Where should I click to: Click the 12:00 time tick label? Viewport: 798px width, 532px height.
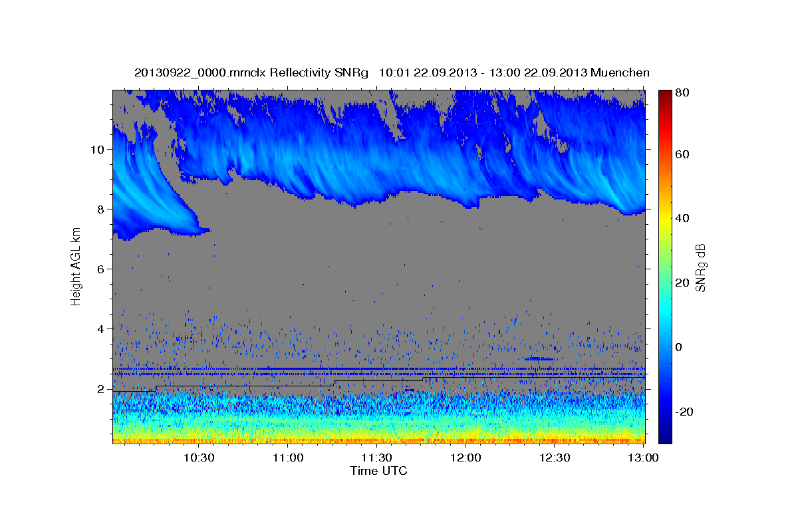point(465,458)
